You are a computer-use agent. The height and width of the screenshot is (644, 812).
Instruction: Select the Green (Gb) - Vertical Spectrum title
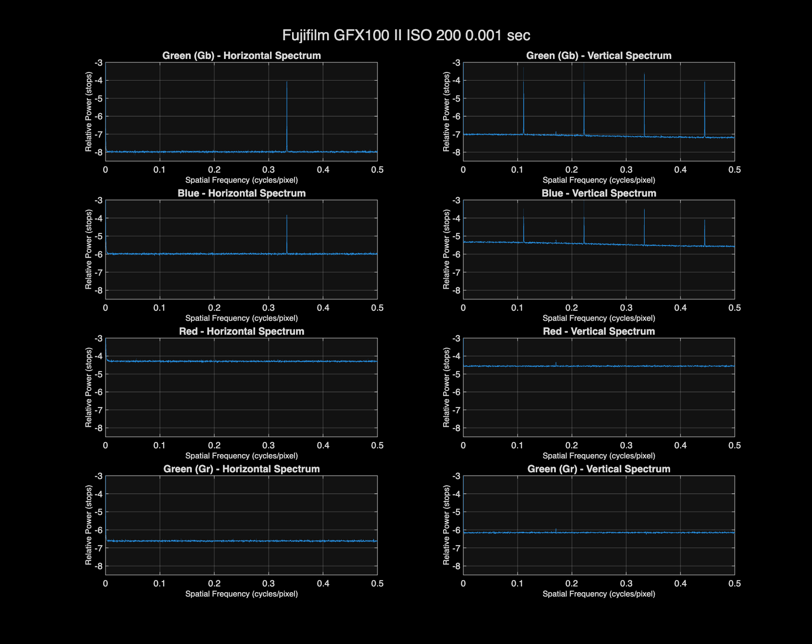(x=599, y=56)
